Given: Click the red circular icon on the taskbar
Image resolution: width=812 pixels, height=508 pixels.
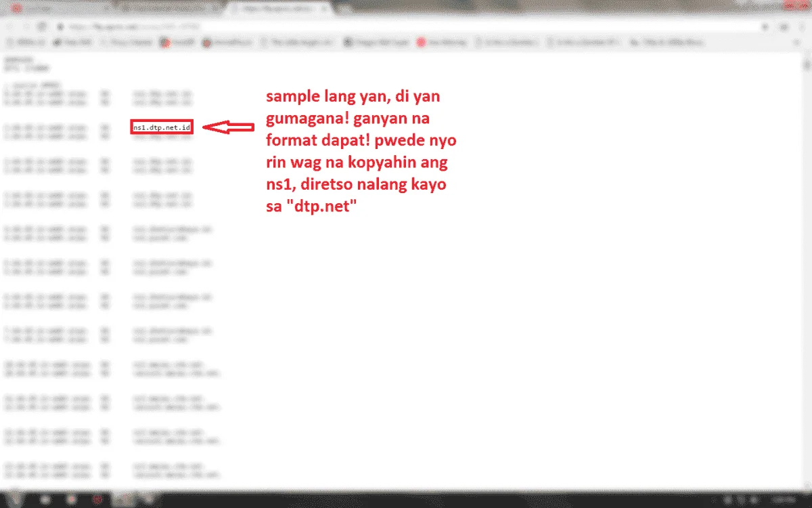Looking at the screenshot, I should coord(98,499).
